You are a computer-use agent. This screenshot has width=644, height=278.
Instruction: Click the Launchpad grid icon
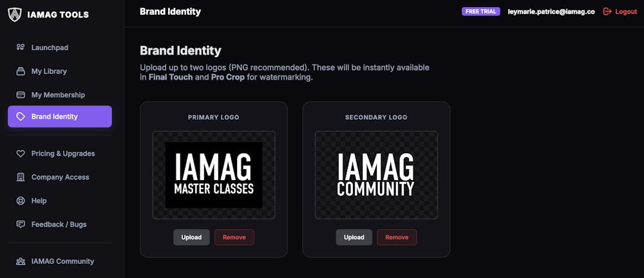[x=21, y=48]
